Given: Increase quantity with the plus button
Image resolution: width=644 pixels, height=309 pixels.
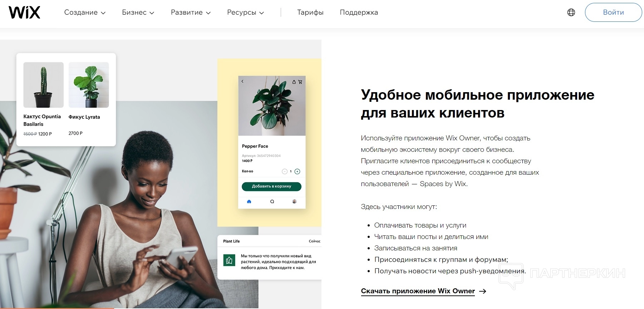Looking at the screenshot, I should tap(297, 171).
